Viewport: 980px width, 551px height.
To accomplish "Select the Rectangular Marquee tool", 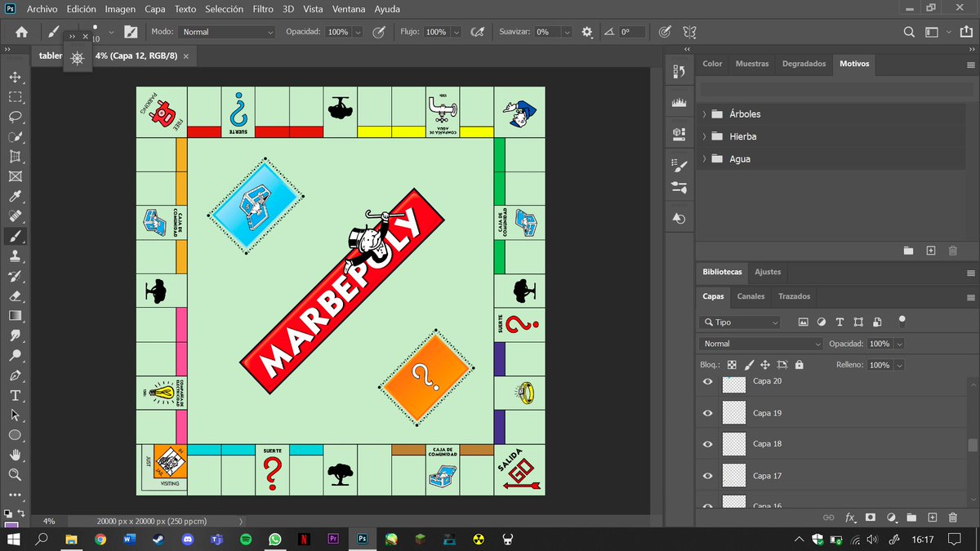I will coord(15,97).
